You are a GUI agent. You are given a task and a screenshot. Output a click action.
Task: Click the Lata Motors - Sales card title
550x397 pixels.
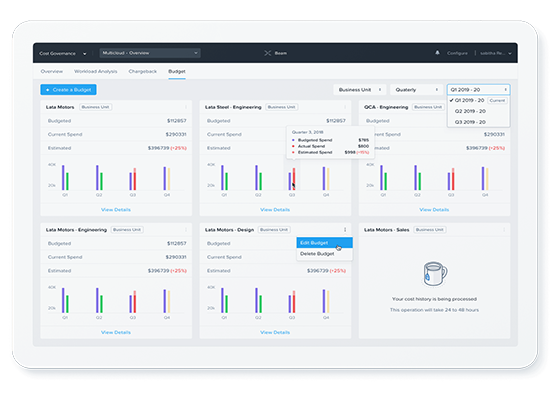pos(387,230)
